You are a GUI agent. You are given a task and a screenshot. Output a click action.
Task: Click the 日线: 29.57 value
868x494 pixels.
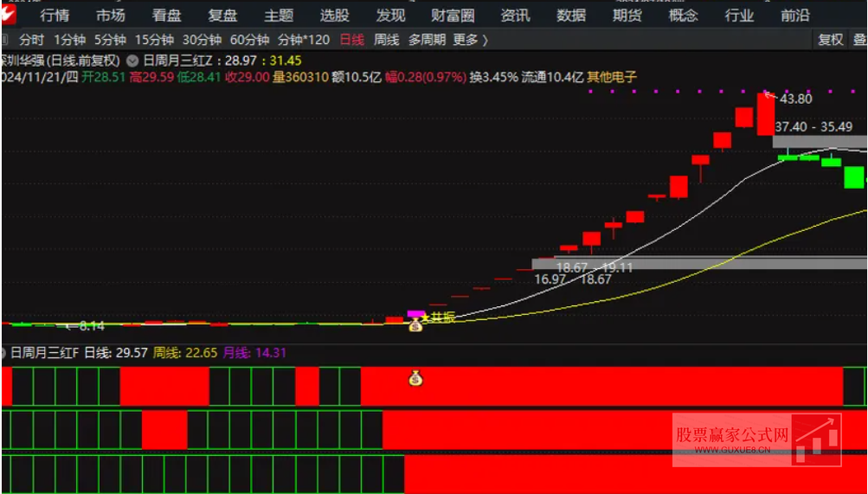click(x=116, y=353)
